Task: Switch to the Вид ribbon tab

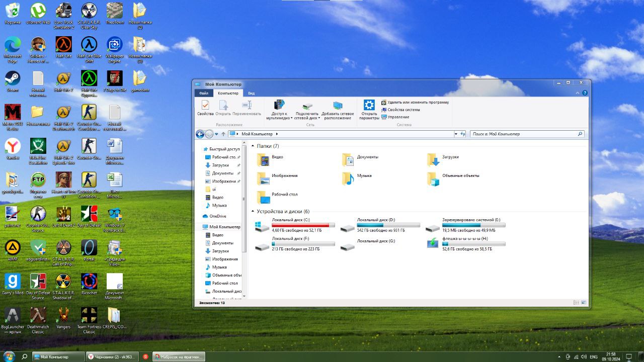Action: (x=251, y=93)
